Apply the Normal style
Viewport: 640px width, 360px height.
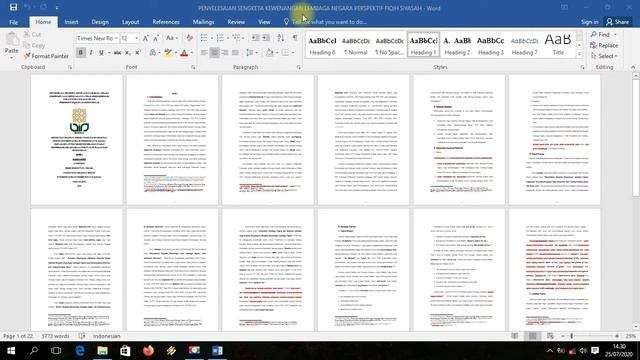click(x=356, y=45)
